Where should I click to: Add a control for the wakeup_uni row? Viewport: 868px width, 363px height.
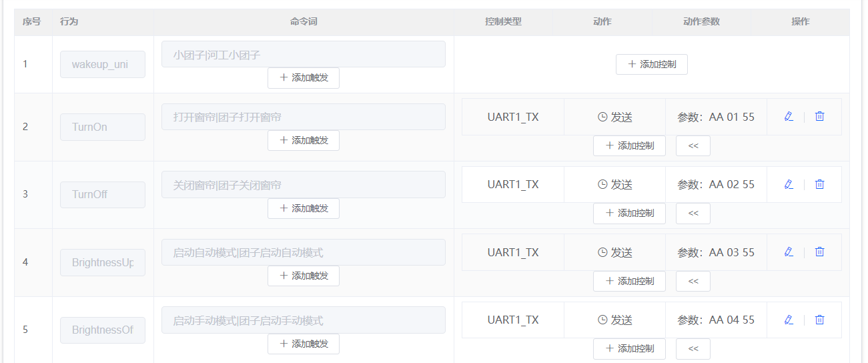(x=651, y=64)
